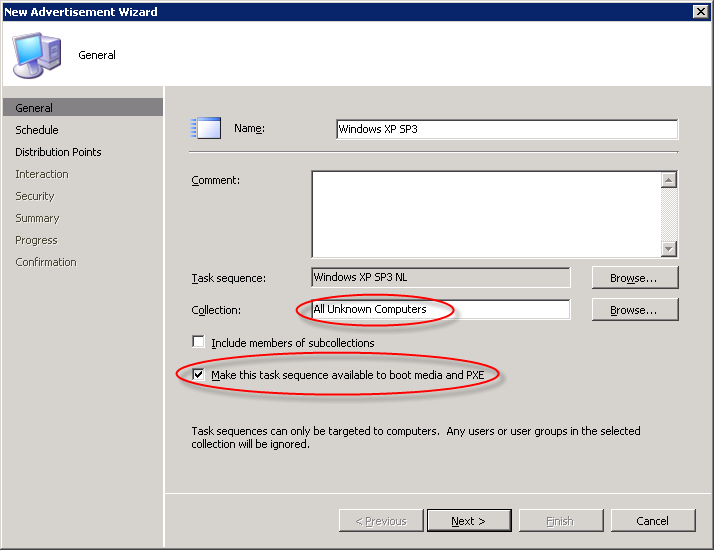Image resolution: width=714 pixels, height=550 pixels.
Task: Click the Comment box scroll down arrow
Action: pos(668,249)
